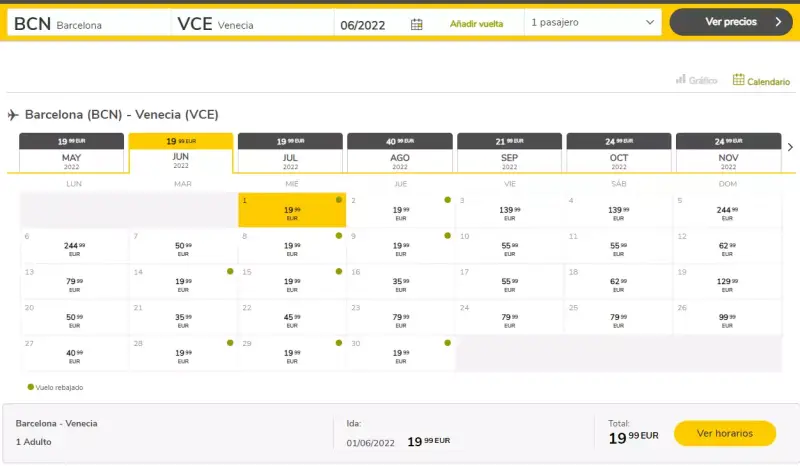The width and height of the screenshot is (800, 466).
Task: Open the passenger count dropdown
Action: (x=592, y=22)
